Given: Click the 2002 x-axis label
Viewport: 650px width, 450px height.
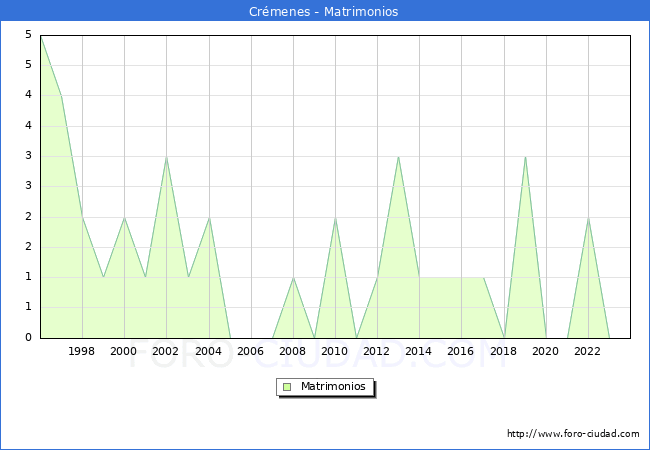Looking at the screenshot, I should (165, 351).
